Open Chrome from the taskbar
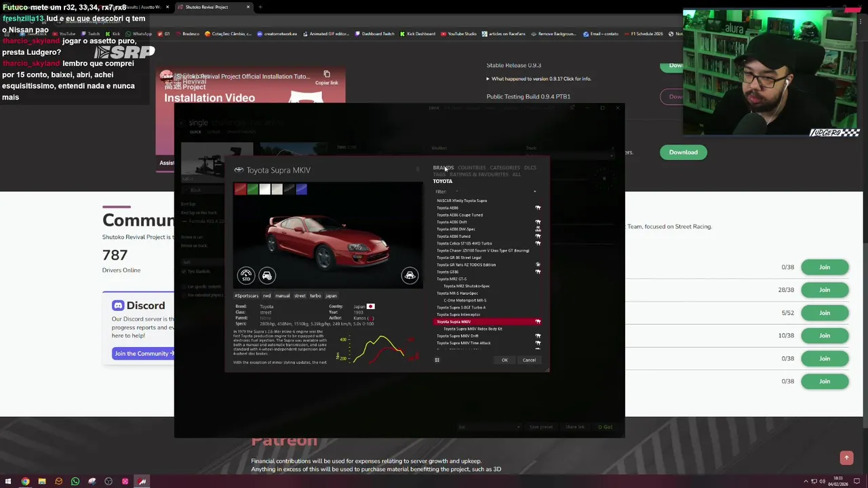Screen dimensions: 868x488 25,481
